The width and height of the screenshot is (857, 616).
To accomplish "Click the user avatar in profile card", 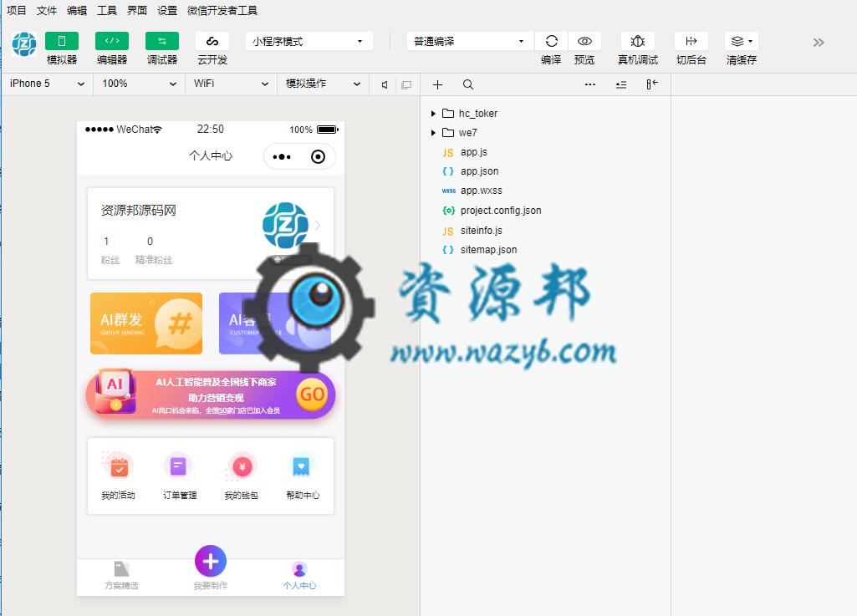I will [285, 225].
